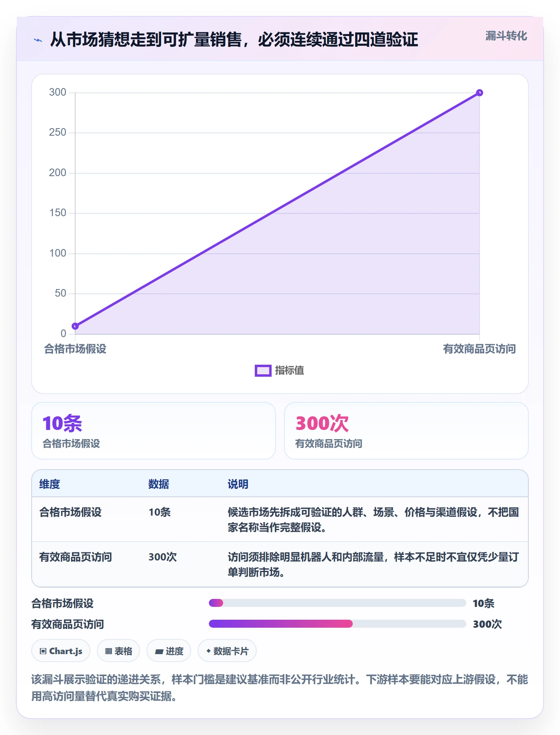Click the 表格 grid icon chip
Screen dimensions: 560x735
[118, 651]
